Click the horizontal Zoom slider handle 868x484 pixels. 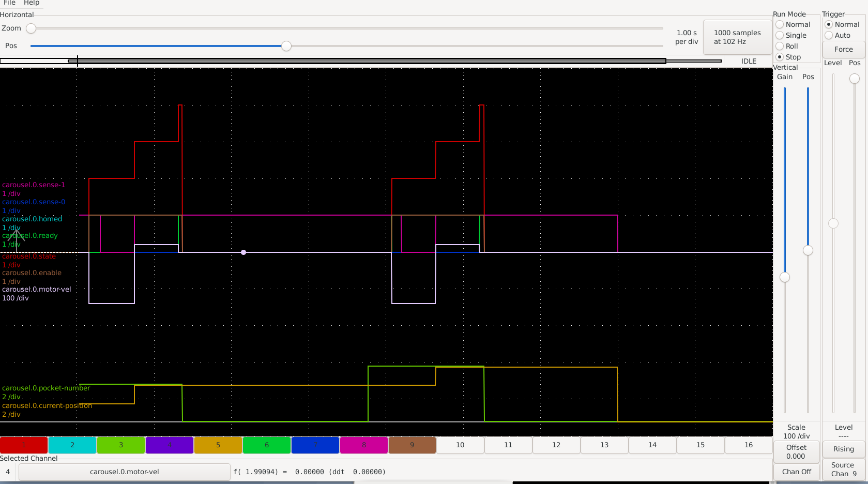[31, 28]
